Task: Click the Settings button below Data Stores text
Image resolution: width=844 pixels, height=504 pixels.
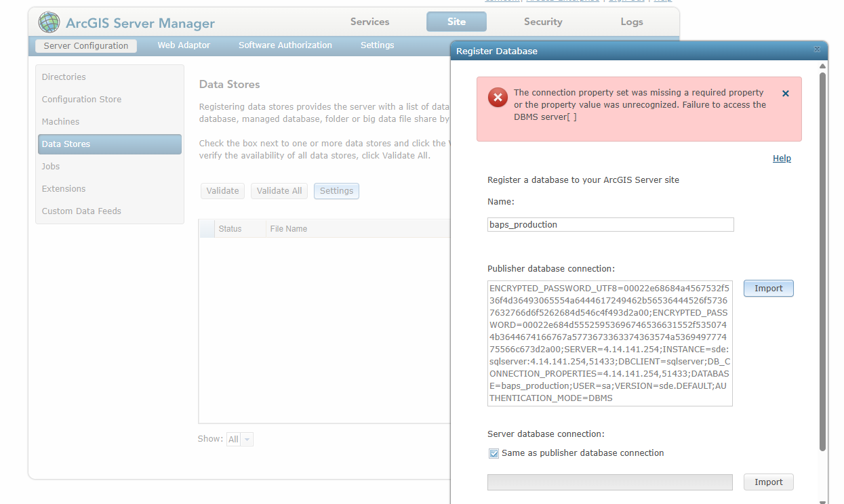Action: (x=336, y=191)
